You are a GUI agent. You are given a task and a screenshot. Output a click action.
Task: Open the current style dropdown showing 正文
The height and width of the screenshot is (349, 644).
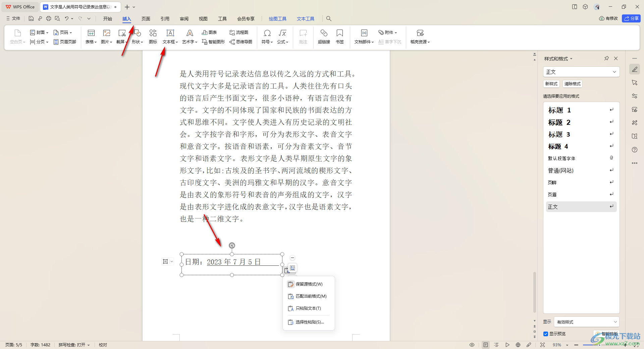pos(581,72)
